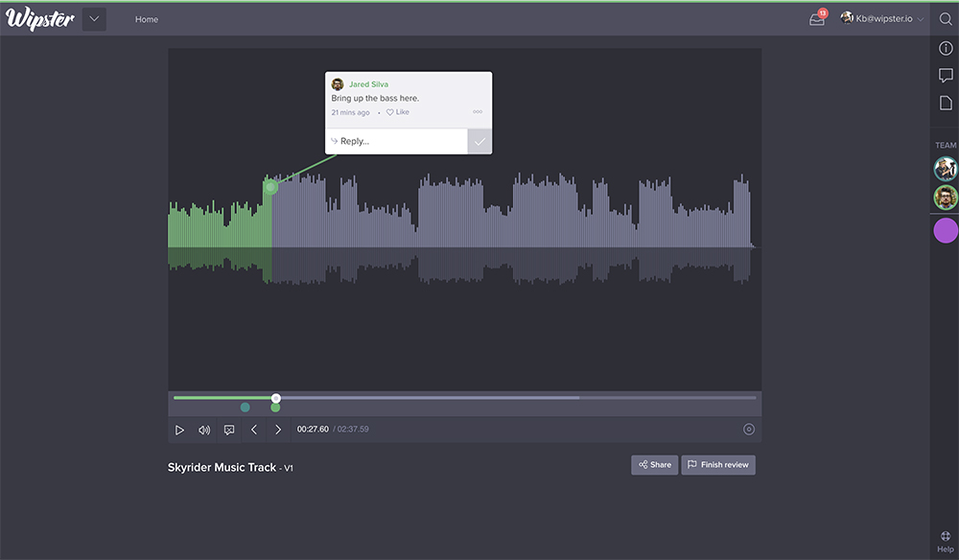Click the Finish review button

click(x=718, y=465)
